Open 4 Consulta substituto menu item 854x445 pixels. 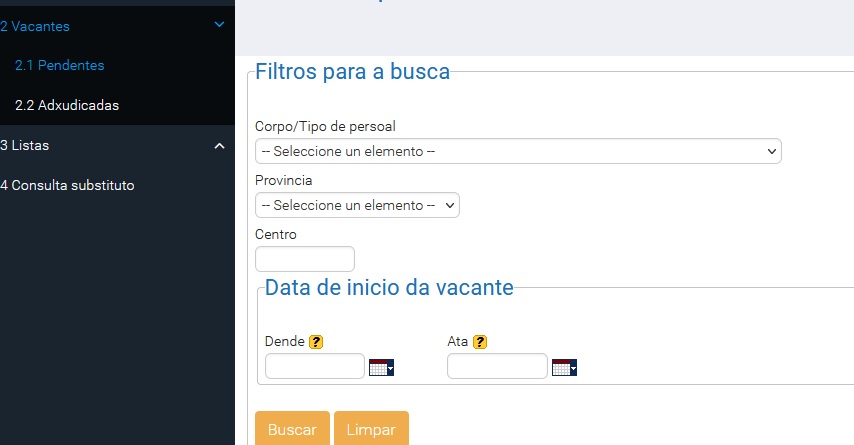click(68, 185)
